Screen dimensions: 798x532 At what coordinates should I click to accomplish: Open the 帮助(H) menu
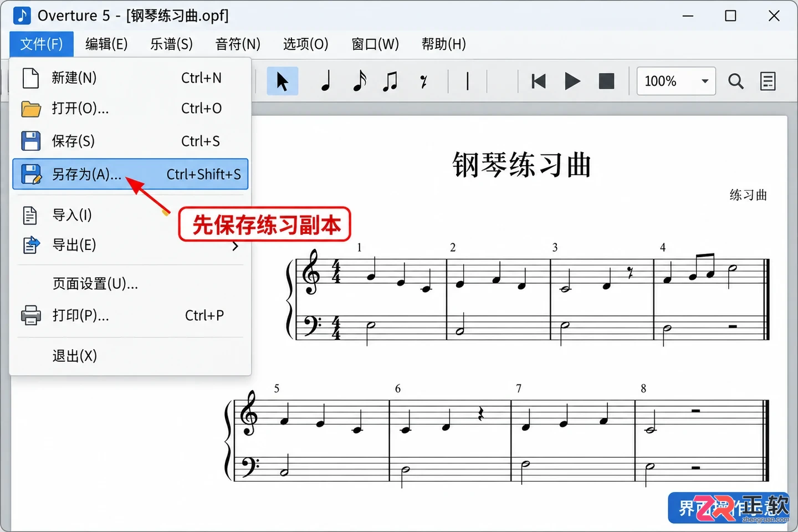click(x=444, y=44)
